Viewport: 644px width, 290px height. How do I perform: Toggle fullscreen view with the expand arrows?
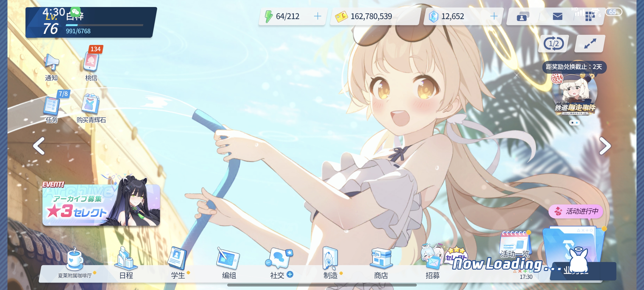pos(590,43)
